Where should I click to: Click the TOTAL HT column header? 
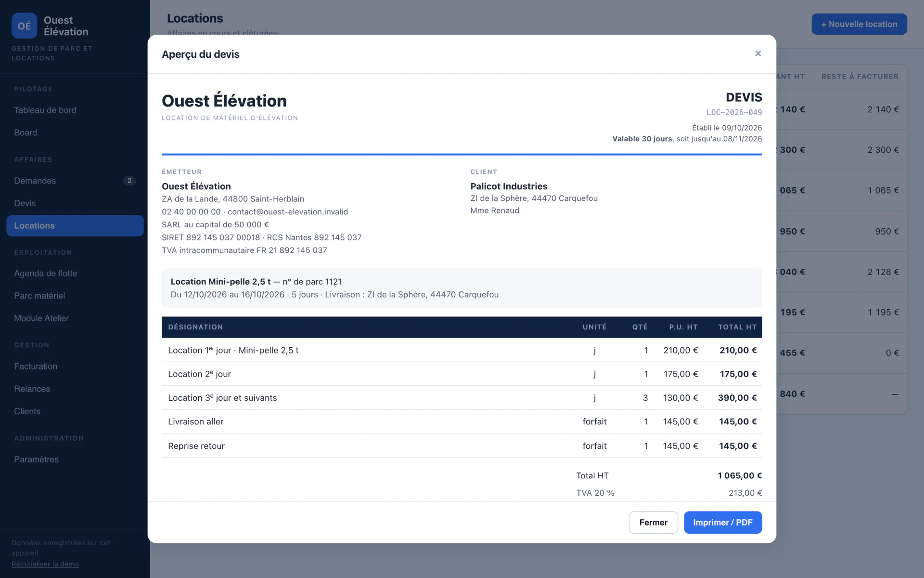[x=737, y=327]
